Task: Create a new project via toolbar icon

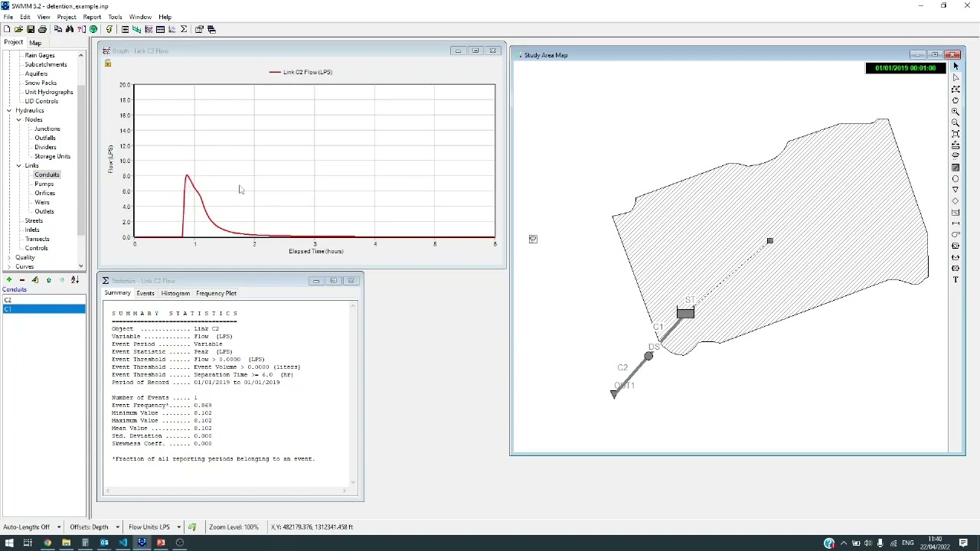Action: pos(7,29)
